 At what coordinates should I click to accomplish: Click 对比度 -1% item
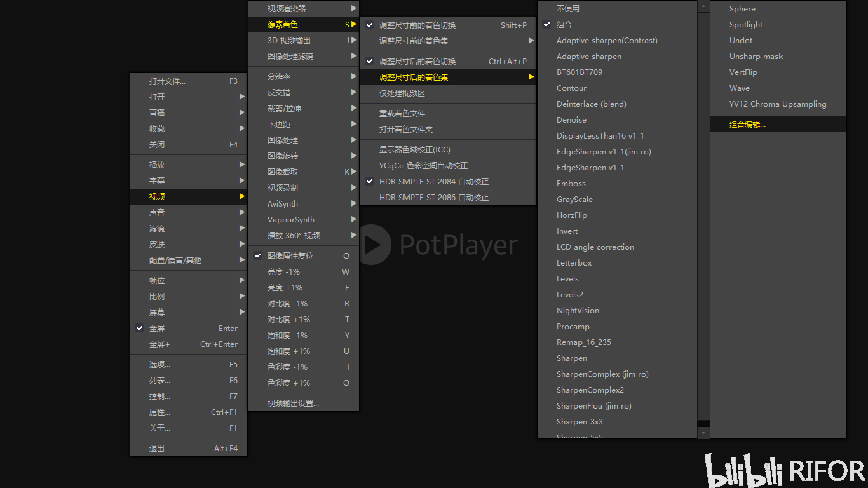(x=304, y=304)
